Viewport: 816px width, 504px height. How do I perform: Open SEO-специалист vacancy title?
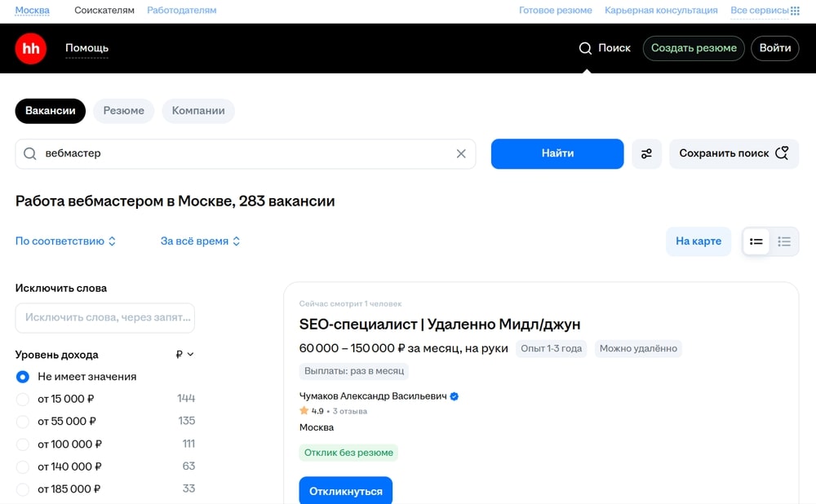click(440, 325)
